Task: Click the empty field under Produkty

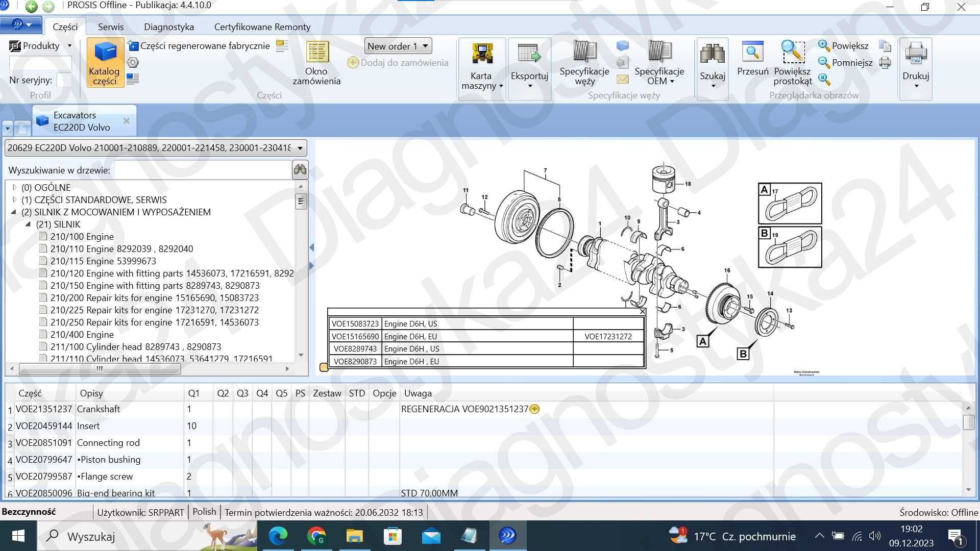Action: [40, 63]
